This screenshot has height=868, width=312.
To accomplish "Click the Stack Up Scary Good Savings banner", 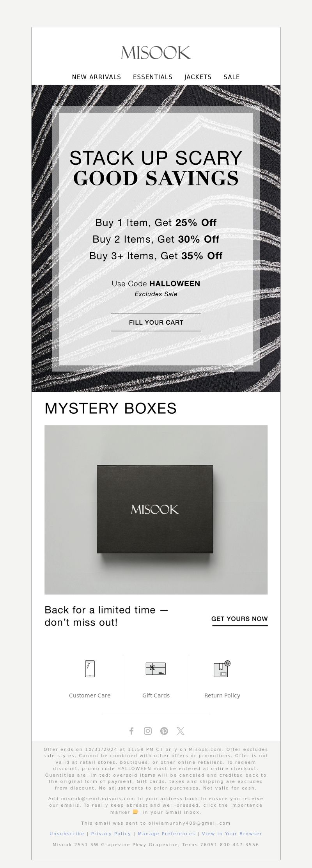I will [x=156, y=238].
